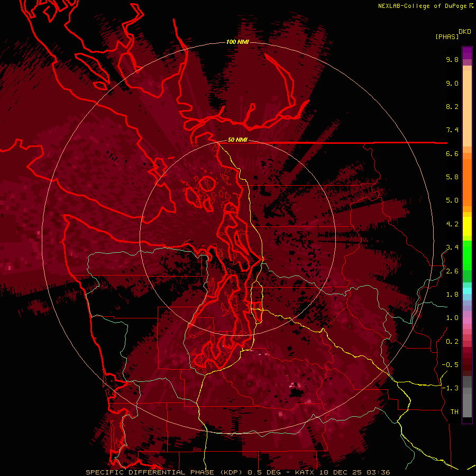This screenshot has width=476, height=476.
Task: Click the 2.6 legend value
Action: (x=452, y=271)
